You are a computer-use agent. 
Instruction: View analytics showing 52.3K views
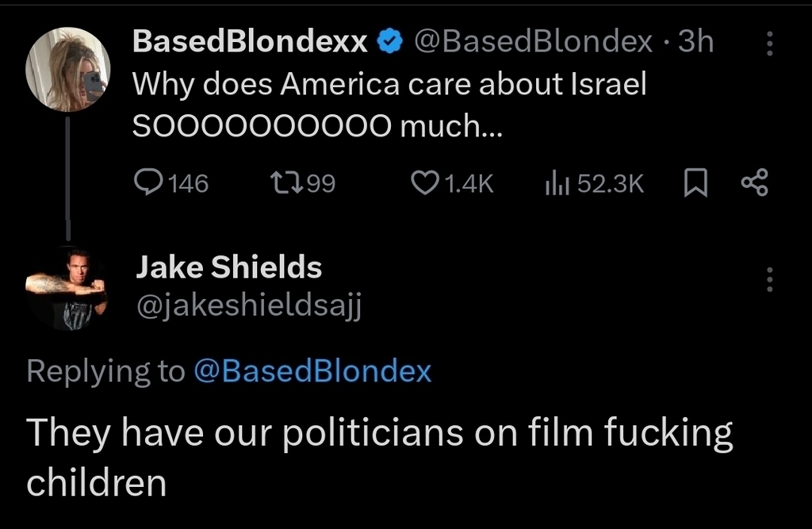555,184
